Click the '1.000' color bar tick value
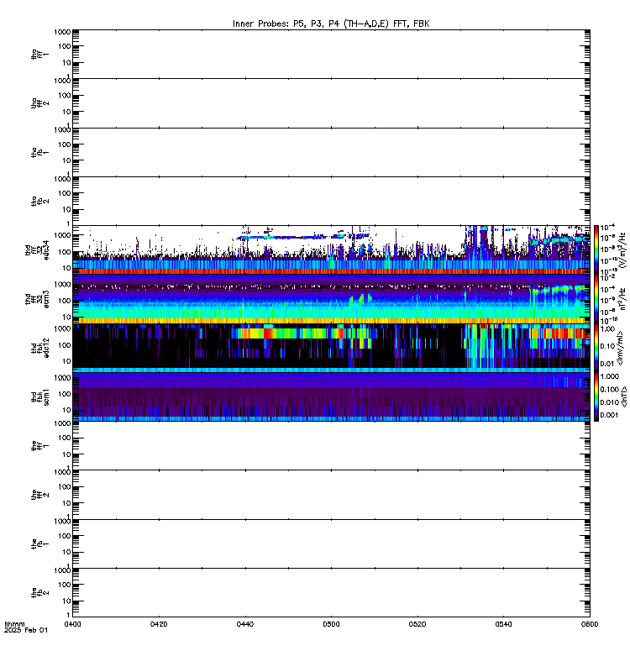630x672 pixels. pyautogui.click(x=610, y=376)
